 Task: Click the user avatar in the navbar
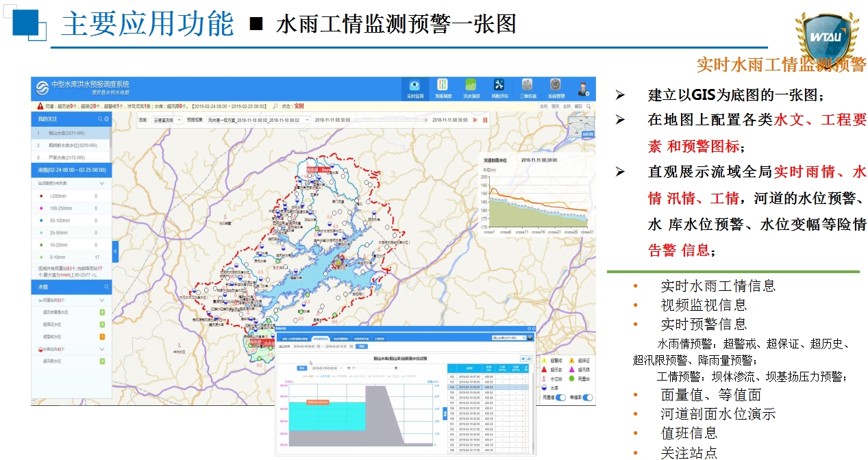(583, 87)
